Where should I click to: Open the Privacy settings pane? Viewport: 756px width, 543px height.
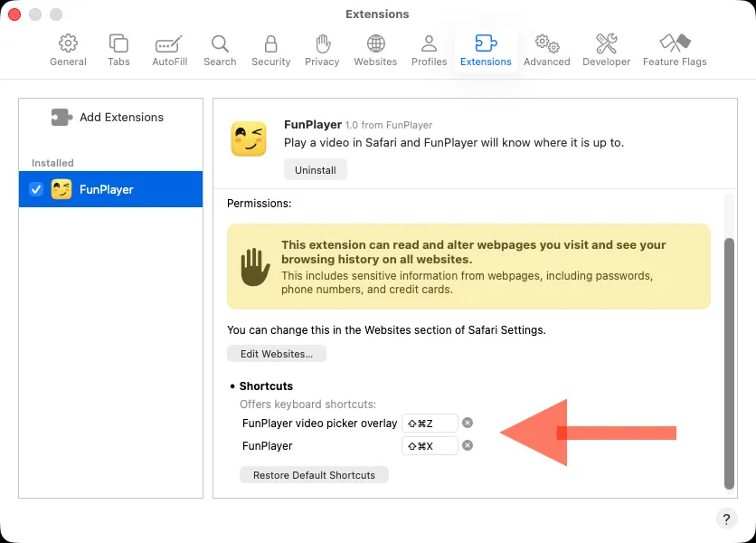(x=322, y=49)
